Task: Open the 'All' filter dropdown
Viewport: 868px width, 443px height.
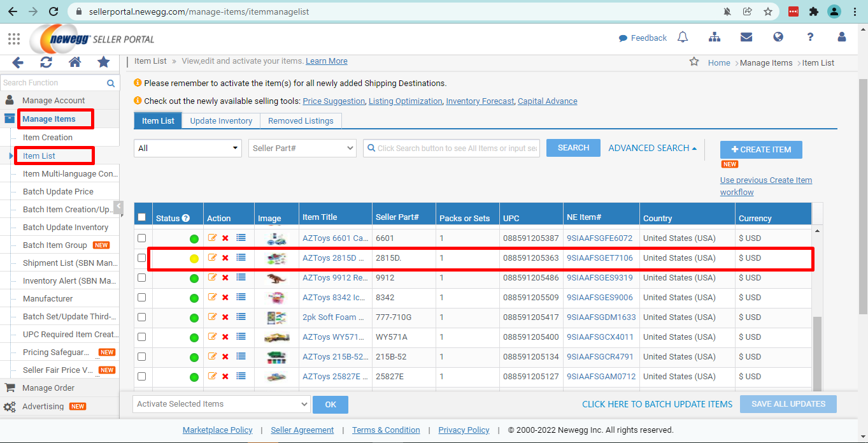Action: [x=188, y=148]
